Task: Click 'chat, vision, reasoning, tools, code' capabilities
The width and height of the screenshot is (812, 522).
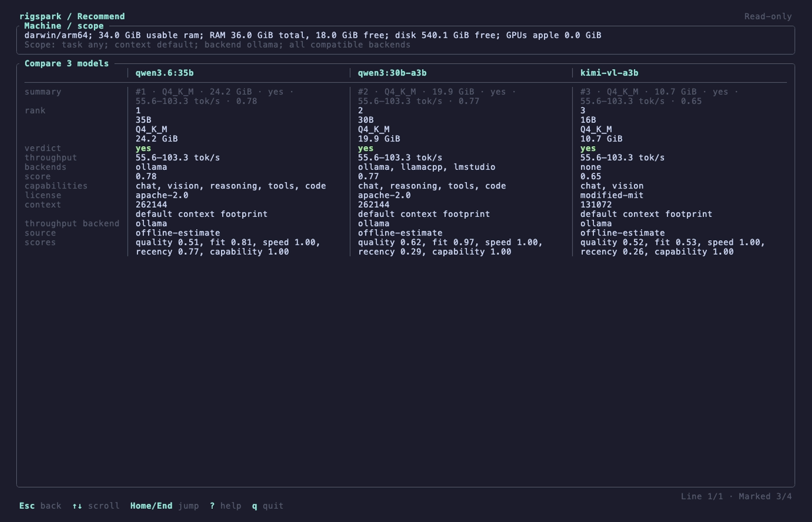Action: 231,186
